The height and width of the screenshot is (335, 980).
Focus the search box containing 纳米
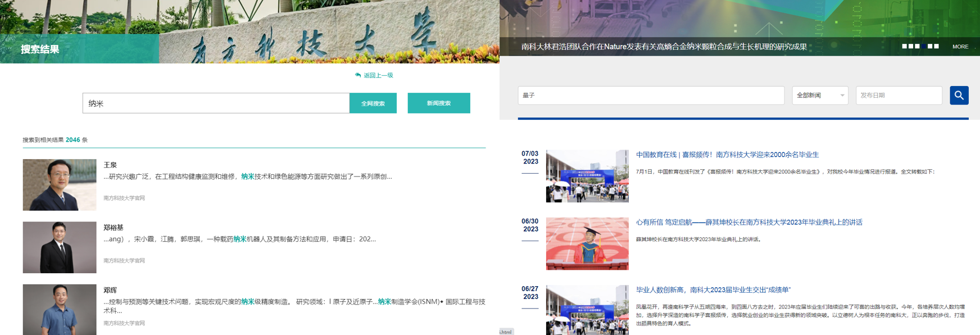point(216,103)
